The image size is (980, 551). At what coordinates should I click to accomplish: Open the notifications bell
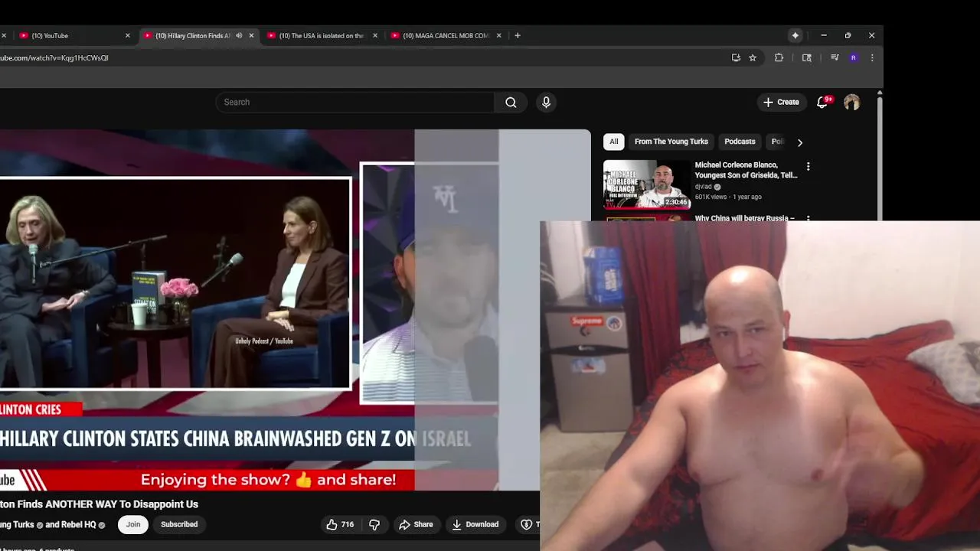(822, 103)
